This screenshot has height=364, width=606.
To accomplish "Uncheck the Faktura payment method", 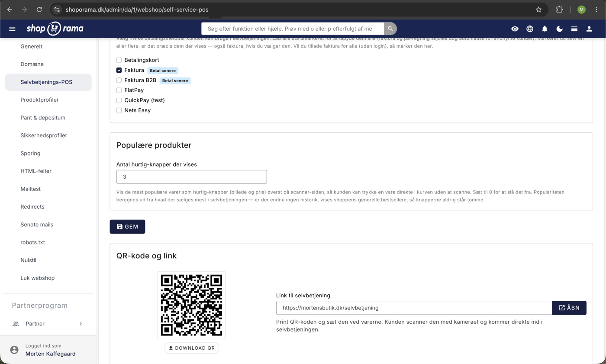I will (x=119, y=70).
